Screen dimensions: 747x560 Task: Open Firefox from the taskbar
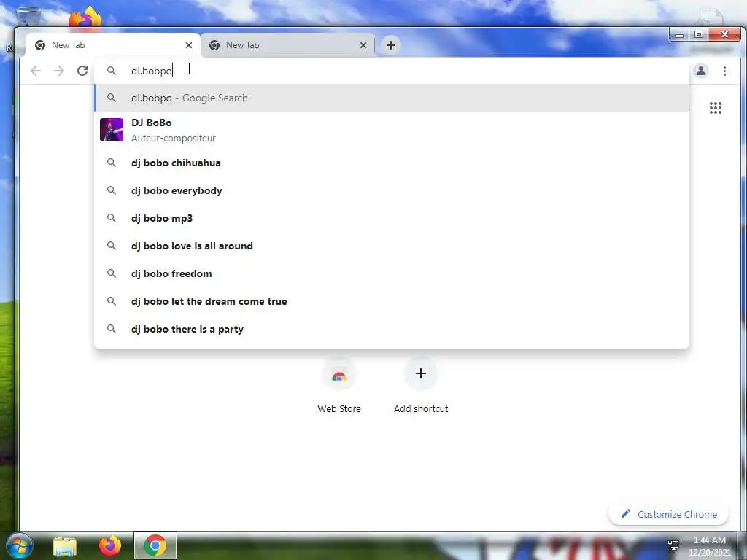110,545
